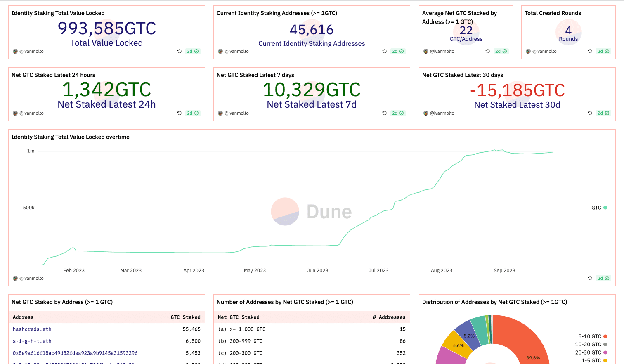Screen dimensions: 624x364
Task: Click the 2d badge on the TVL overtime chart
Action: coord(603,278)
